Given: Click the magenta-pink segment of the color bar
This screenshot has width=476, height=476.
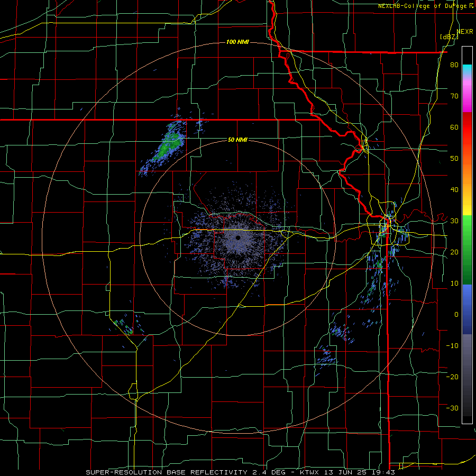Looking at the screenshot, I should pyautogui.click(x=467, y=94).
